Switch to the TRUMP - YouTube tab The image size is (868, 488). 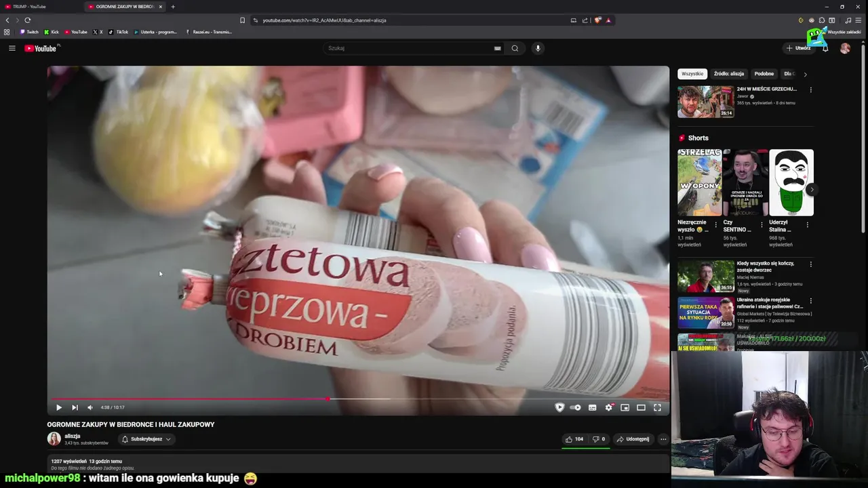pos(41,7)
